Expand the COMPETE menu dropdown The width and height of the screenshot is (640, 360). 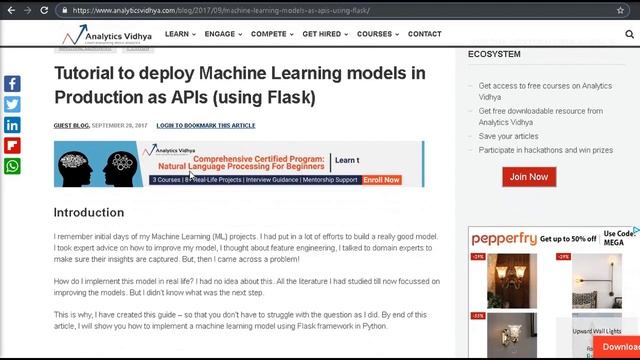pyautogui.click(x=272, y=34)
